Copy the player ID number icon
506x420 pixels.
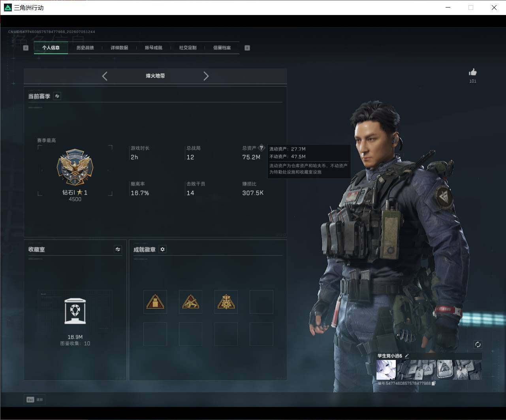coord(433,383)
